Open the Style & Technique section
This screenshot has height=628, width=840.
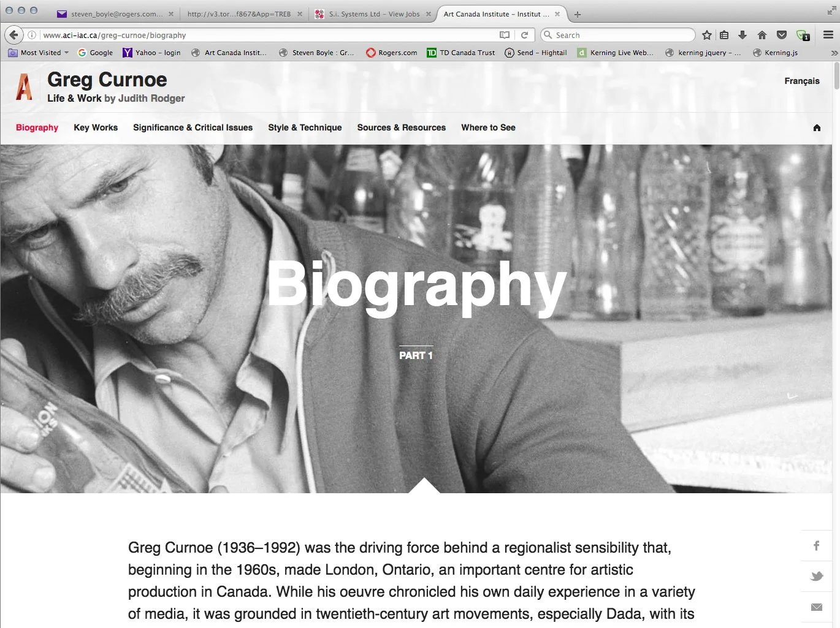tap(305, 127)
